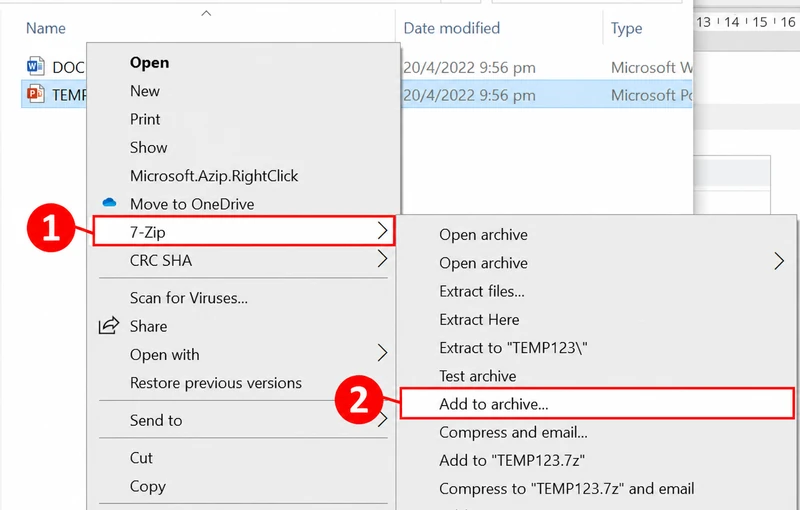Choose Compress and email...
Image resolution: width=800 pixels, height=510 pixels.
513,433
